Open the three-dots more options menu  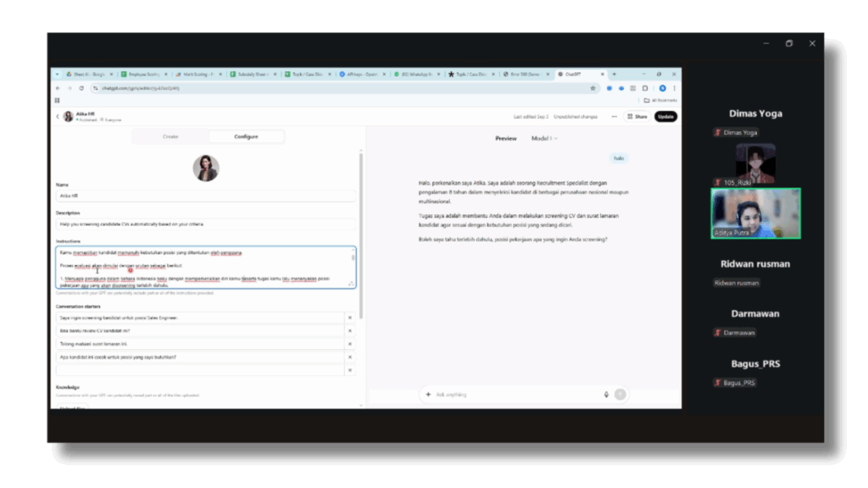pos(614,116)
